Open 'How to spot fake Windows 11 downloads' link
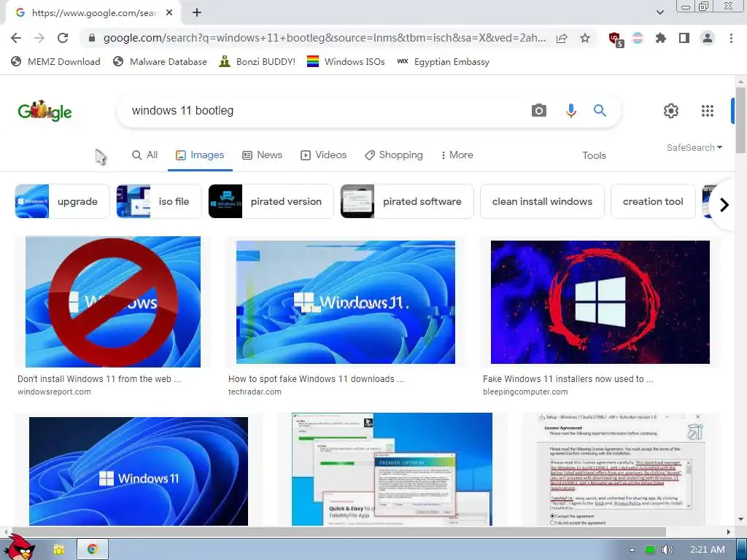This screenshot has height=560, width=747. [316, 379]
